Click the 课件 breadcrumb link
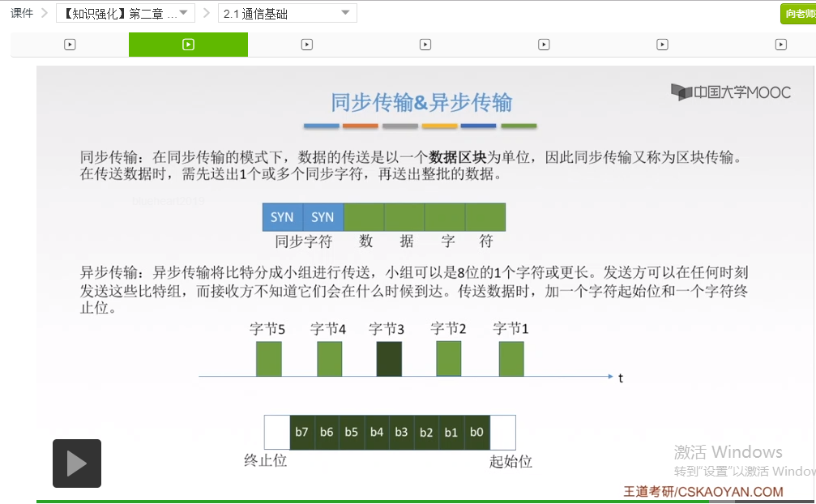Image resolution: width=816 pixels, height=504 pixels. 21,13
